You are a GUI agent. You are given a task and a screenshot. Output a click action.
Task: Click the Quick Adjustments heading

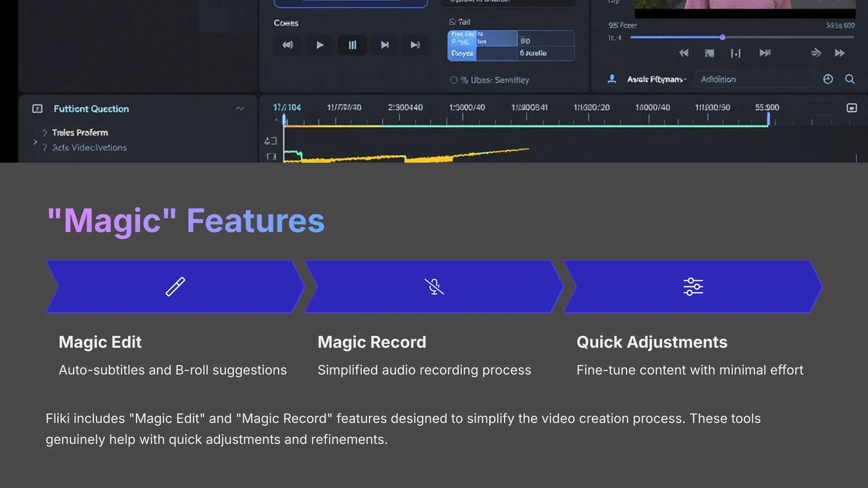coord(652,342)
